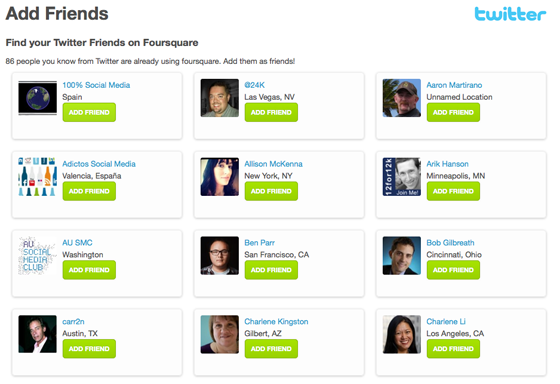Add carr2n as a friend
The width and height of the screenshot is (560, 384).
[x=89, y=349]
